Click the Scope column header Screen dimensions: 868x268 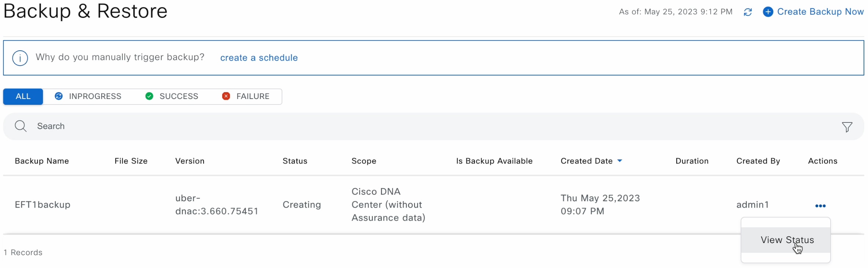coord(364,161)
